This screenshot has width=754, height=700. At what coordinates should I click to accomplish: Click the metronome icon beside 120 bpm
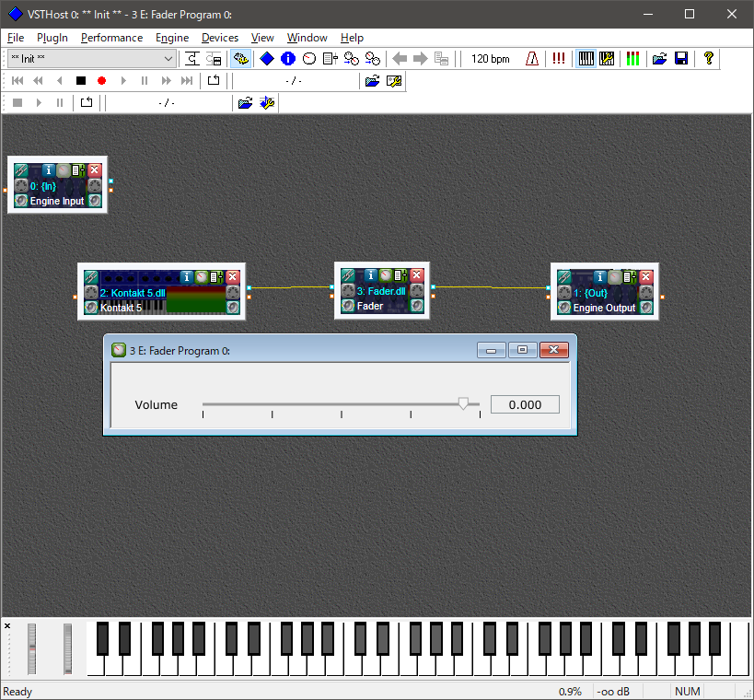pos(532,59)
